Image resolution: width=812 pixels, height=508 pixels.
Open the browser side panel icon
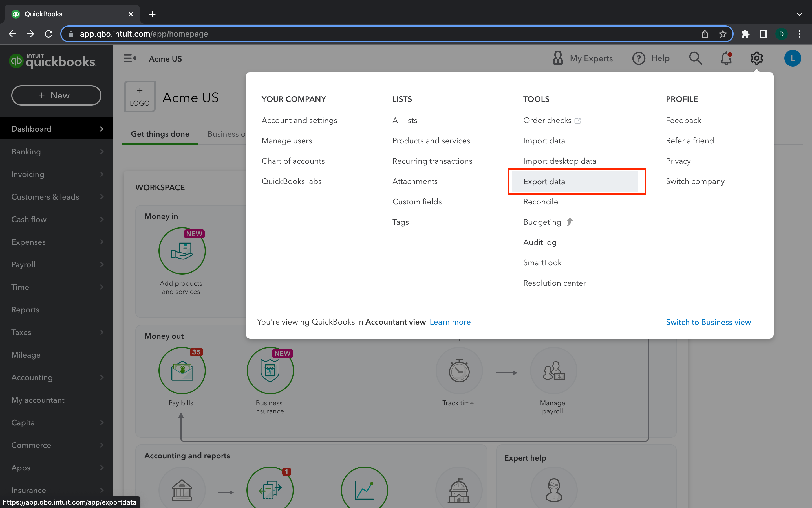click(x=763, y=34)
